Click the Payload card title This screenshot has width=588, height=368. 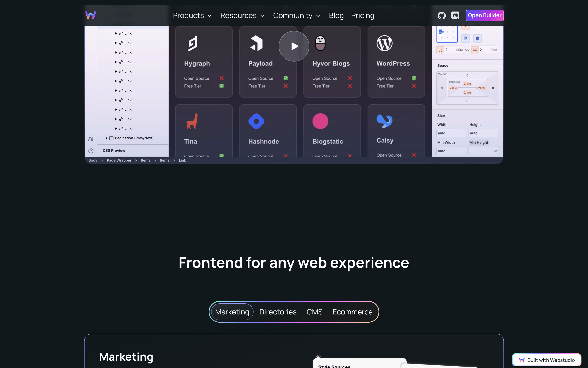click(x=260, y=64)
